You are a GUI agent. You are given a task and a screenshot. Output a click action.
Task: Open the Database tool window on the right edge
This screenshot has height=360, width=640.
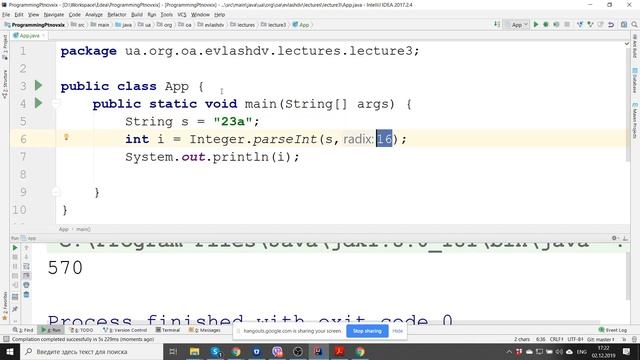click(635, 80)
